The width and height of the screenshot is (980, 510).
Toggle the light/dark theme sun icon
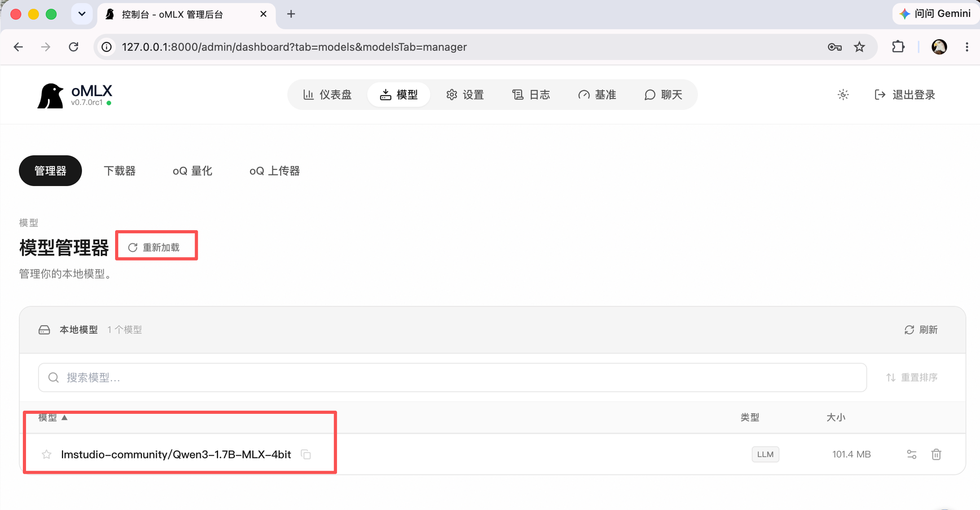tap(843, 95)
